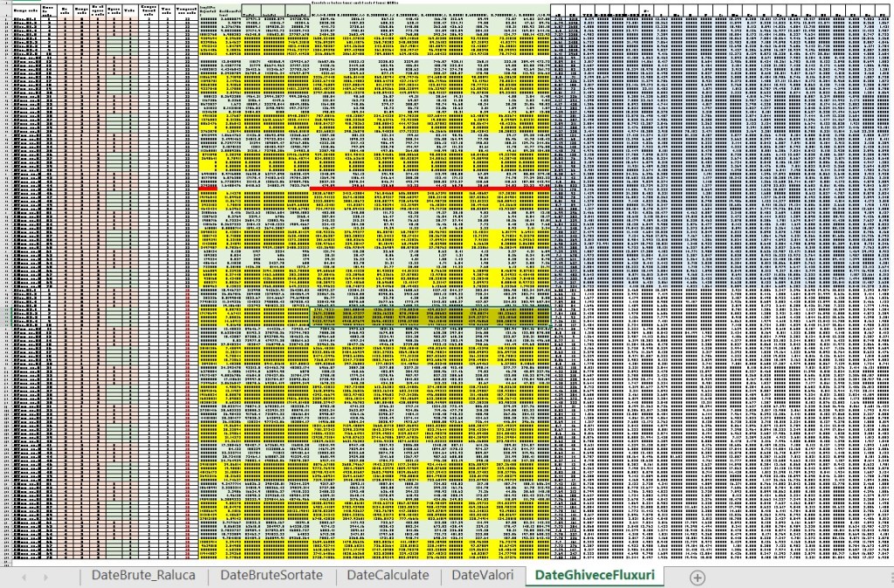Add a new sheet with the plus button
This screenshot has height=588, width=894.
pos(697,577)
